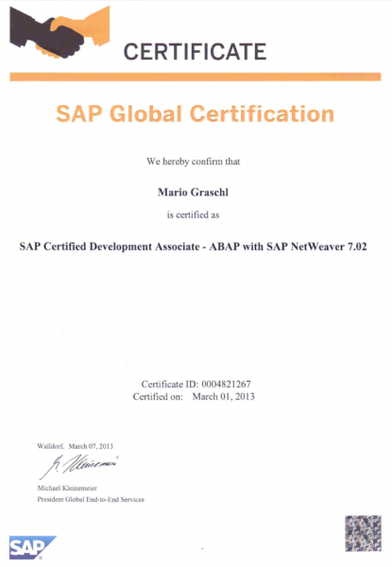Click the Certificate ID 0004821267 line

[196, 384]
